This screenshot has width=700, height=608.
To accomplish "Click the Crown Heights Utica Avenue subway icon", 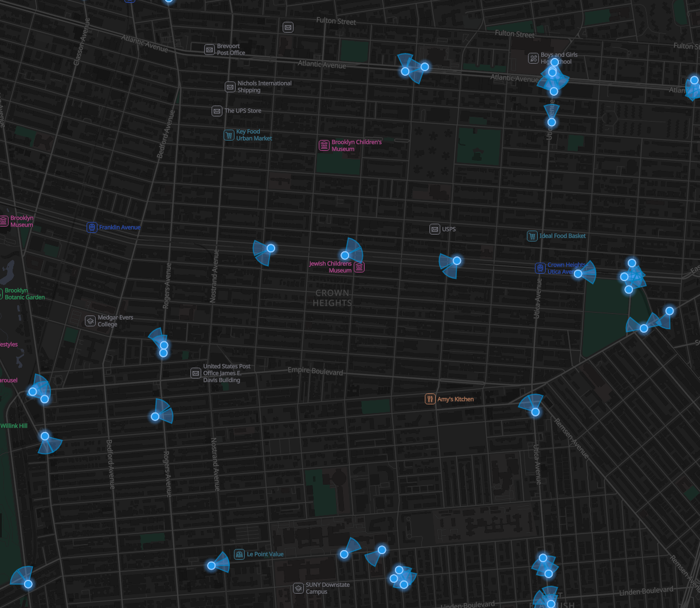I will tap(540, 268).
